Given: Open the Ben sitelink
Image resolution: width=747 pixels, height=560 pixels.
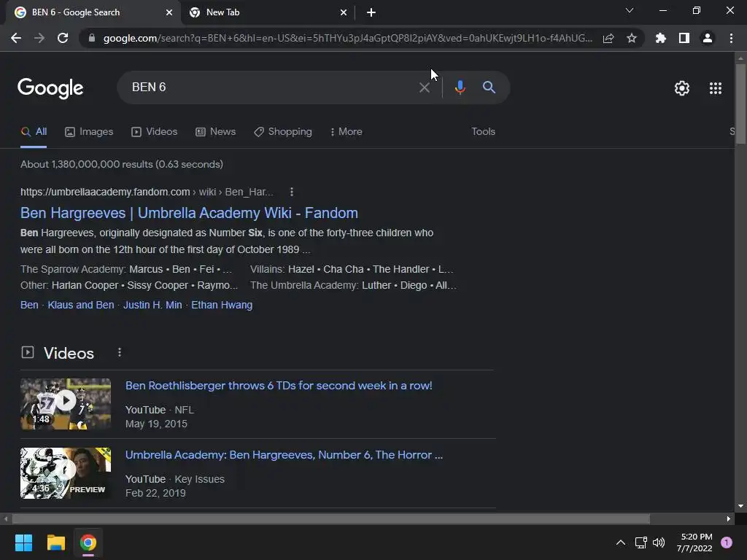Looking at the screenshot, I should [29, 305].
